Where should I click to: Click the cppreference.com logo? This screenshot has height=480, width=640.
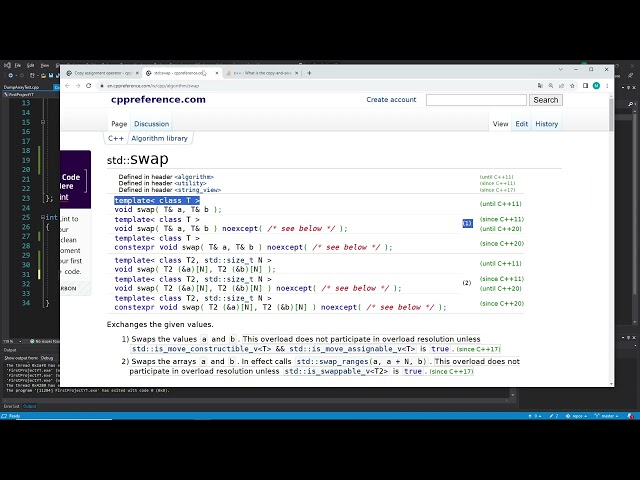(x=158, y=100)
